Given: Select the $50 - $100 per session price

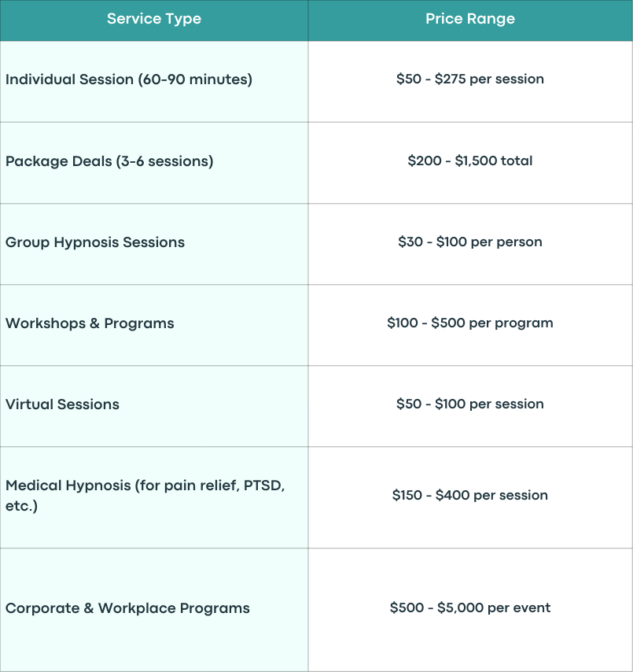Looking at the screenshot, I should tap(470, 404).
